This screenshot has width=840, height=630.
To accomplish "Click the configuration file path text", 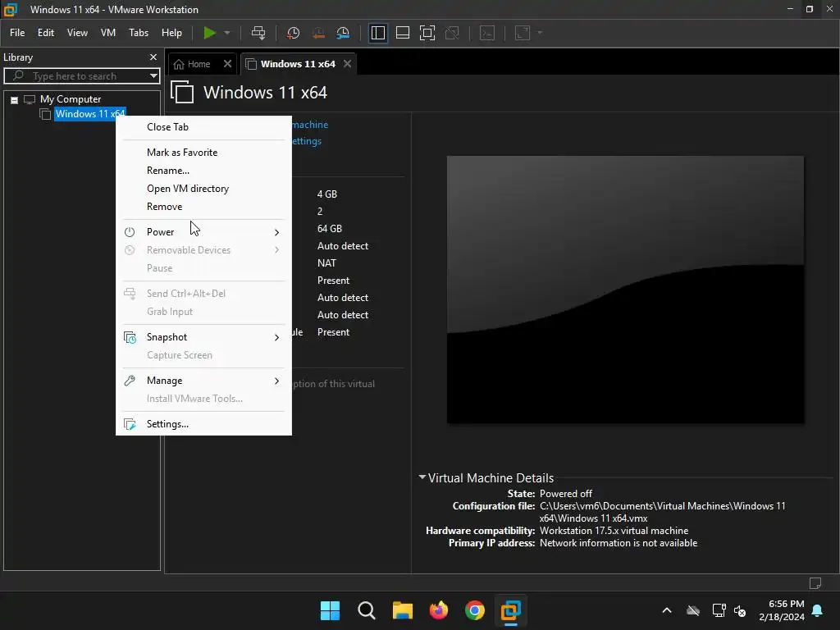I will (x=662, y=512).
